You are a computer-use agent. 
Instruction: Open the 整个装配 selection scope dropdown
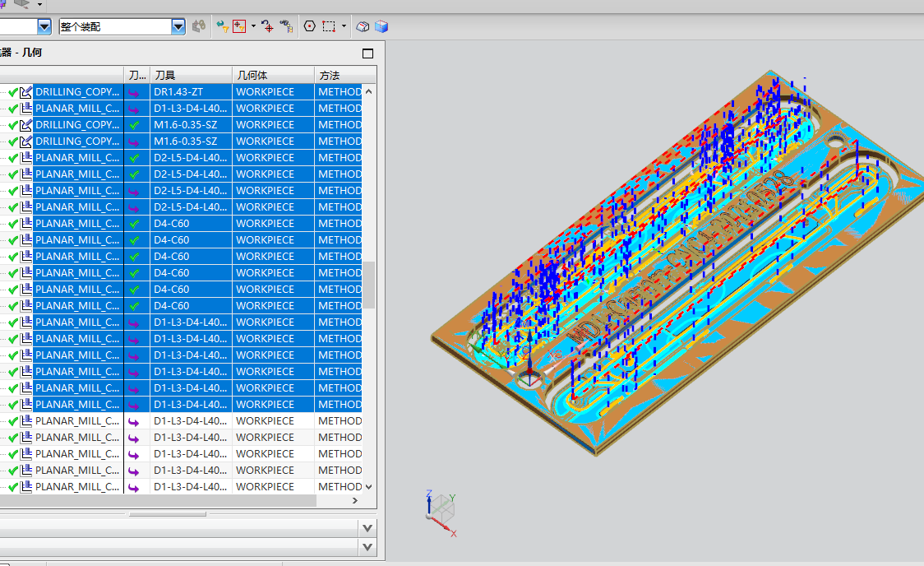[178, 26]
